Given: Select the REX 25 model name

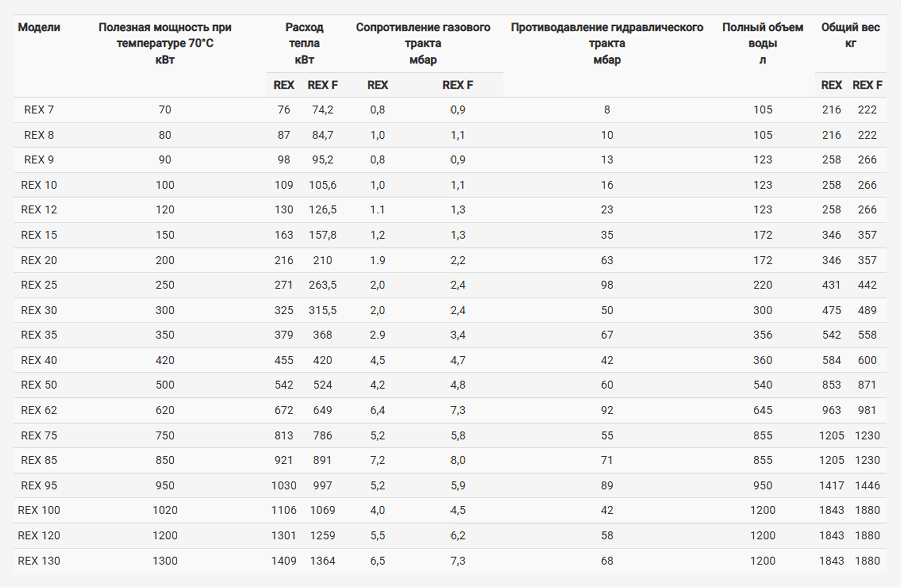Looking at the screenshot, I should pyautogui.click(x=39, y=285).
